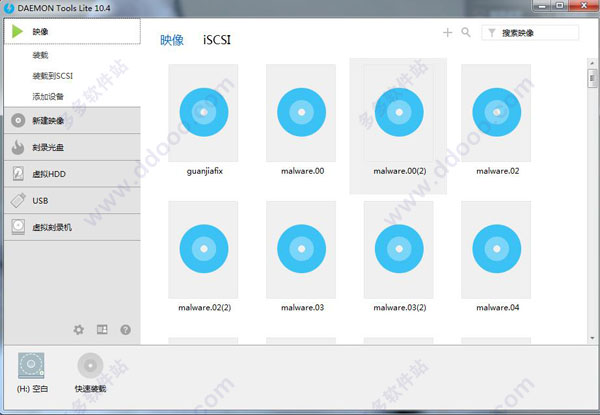Select the malware.00(2) disc image
Viewport: 600px width, 415px height.
click(x=399, y=112)
